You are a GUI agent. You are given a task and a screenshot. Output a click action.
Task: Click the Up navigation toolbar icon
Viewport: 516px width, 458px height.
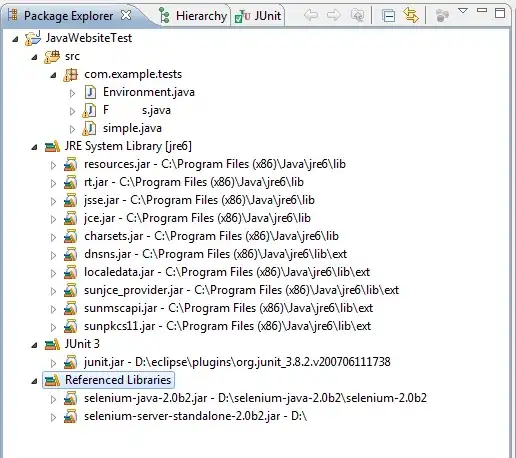coord(357,15)
